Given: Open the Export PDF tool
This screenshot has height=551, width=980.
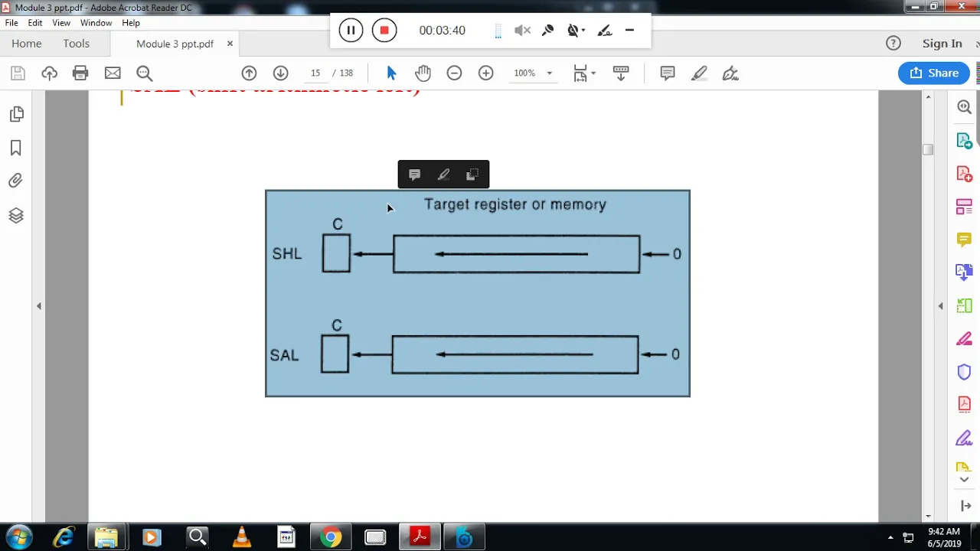Looking at the screenshot, I should pos(964,141).
